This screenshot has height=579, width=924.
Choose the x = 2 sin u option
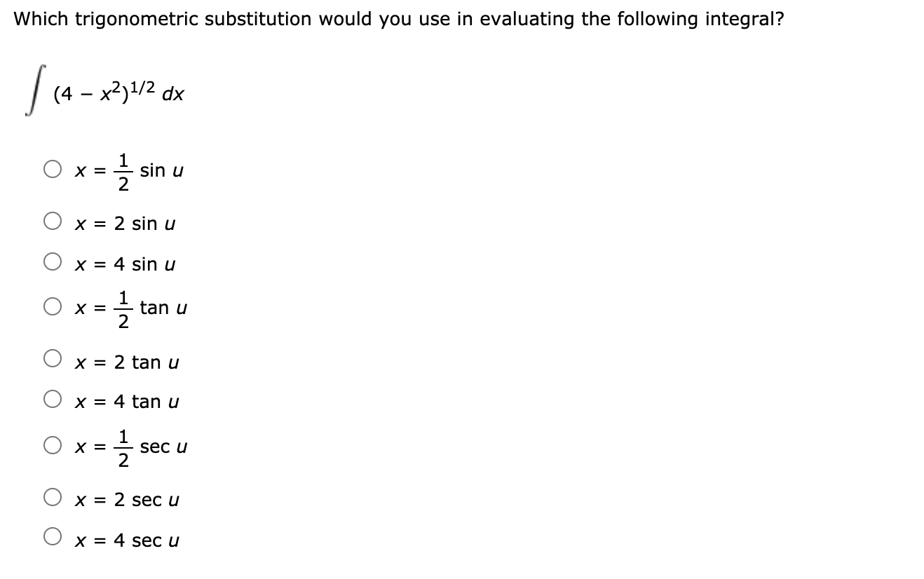coord(53,220)
